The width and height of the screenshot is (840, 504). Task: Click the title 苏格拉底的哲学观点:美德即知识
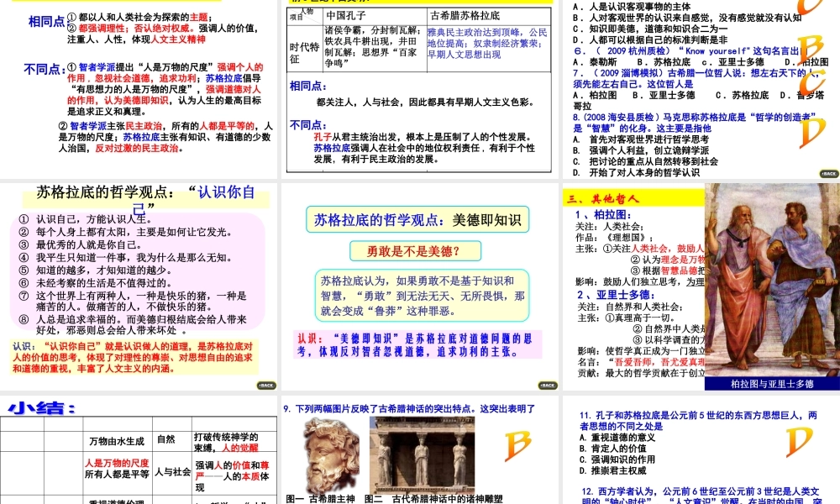tap(417, 219)
